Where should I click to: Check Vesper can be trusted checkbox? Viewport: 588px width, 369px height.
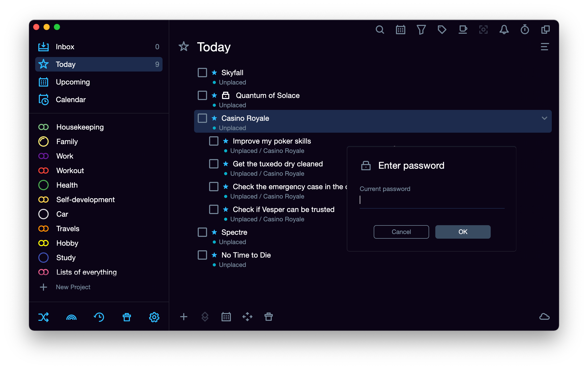[x=214, y=209]
